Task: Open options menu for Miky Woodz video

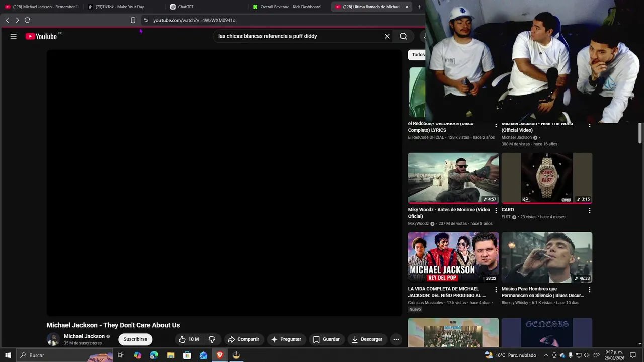Action: [496, 211]
